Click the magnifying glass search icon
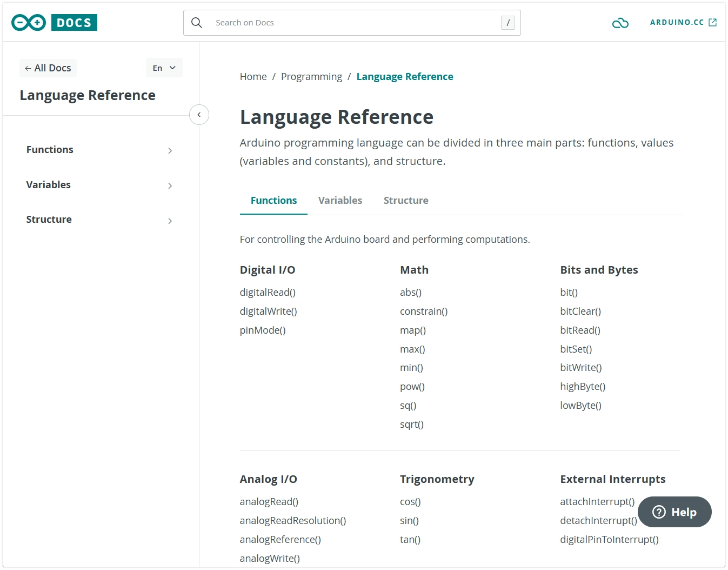Image resolution: width=728 pixels, height=570 pixels. point(197,23)
